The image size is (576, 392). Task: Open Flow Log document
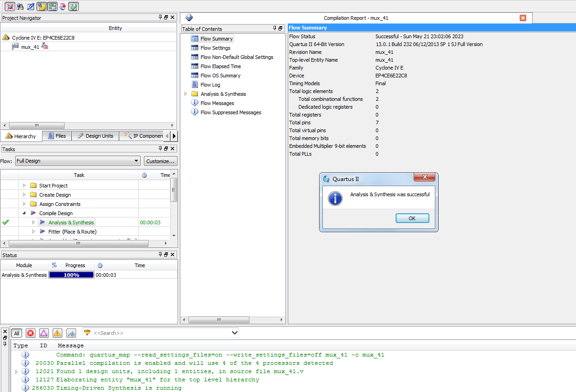pyautogui.click(x=210, y=85)
